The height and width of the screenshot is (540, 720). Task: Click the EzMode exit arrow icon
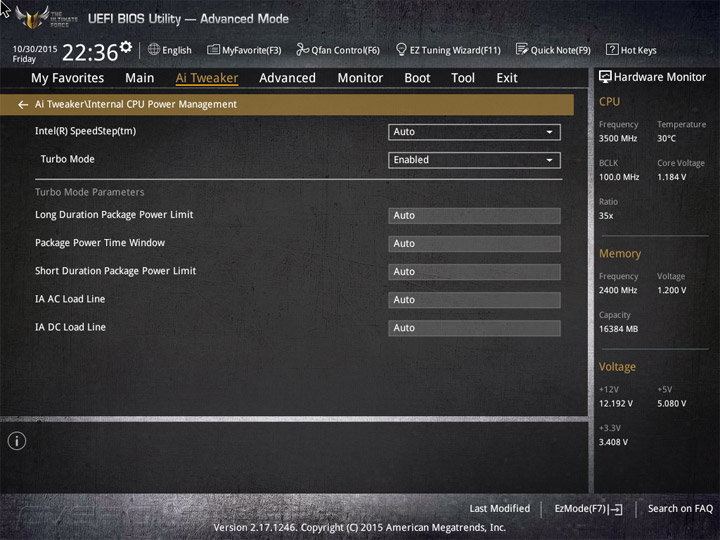click(x=616, y=509)
